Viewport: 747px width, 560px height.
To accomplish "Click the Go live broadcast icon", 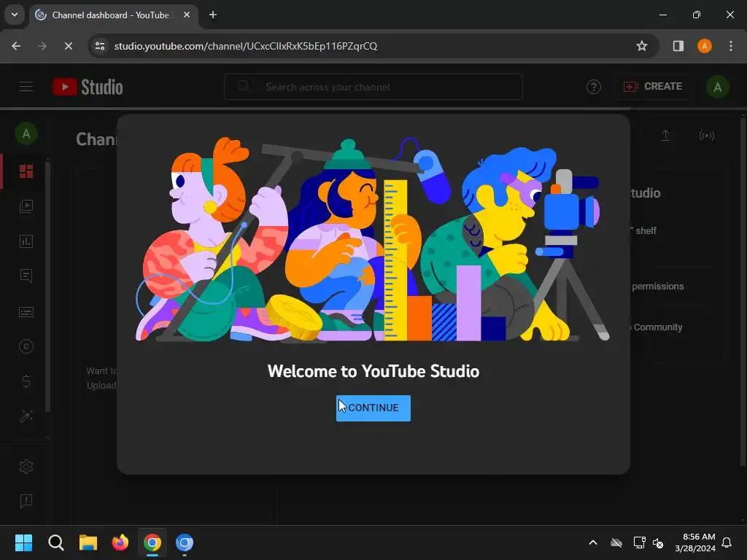I will coord(706,136).
